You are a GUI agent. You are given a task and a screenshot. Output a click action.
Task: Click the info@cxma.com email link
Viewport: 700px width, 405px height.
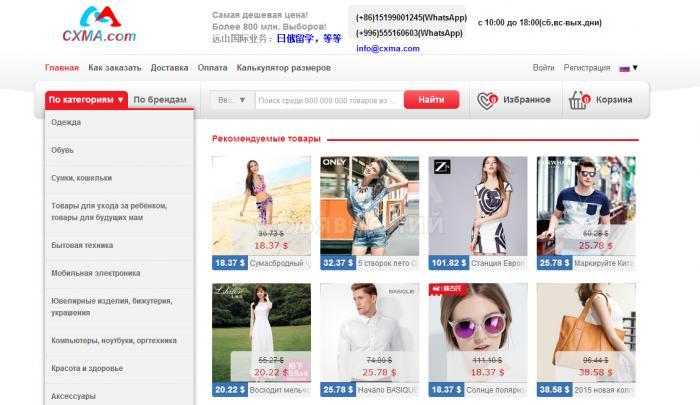[388, 48]
